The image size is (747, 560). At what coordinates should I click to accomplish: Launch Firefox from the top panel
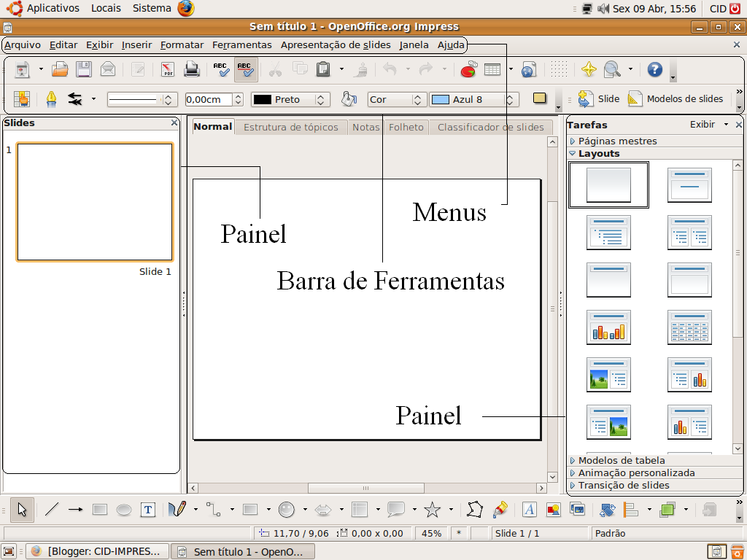click(x=186, y=8)
